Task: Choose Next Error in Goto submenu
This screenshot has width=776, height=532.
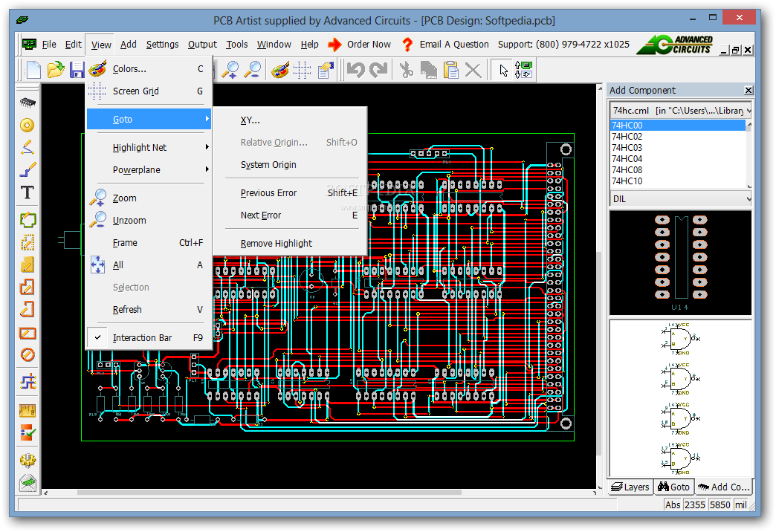Action: point(291,215)
